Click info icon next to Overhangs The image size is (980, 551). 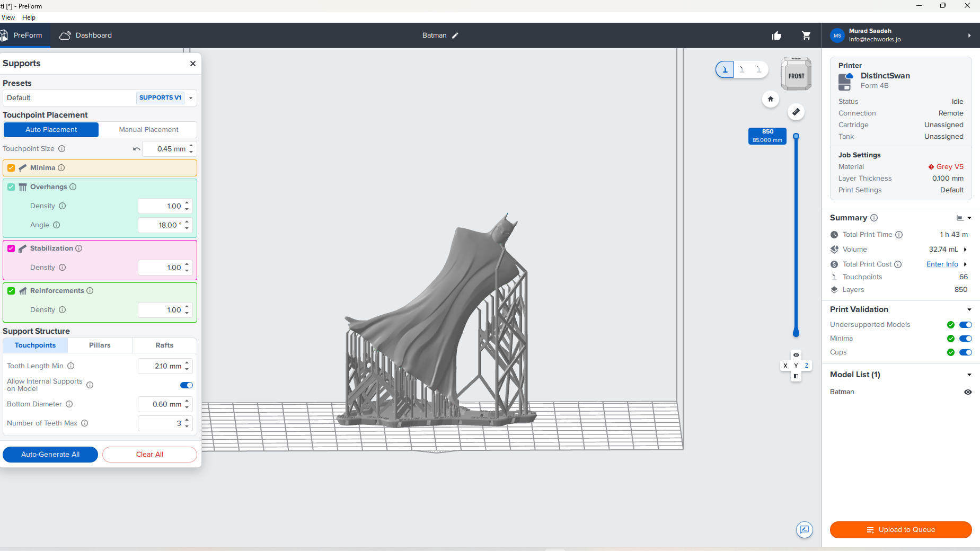(73, 187)
